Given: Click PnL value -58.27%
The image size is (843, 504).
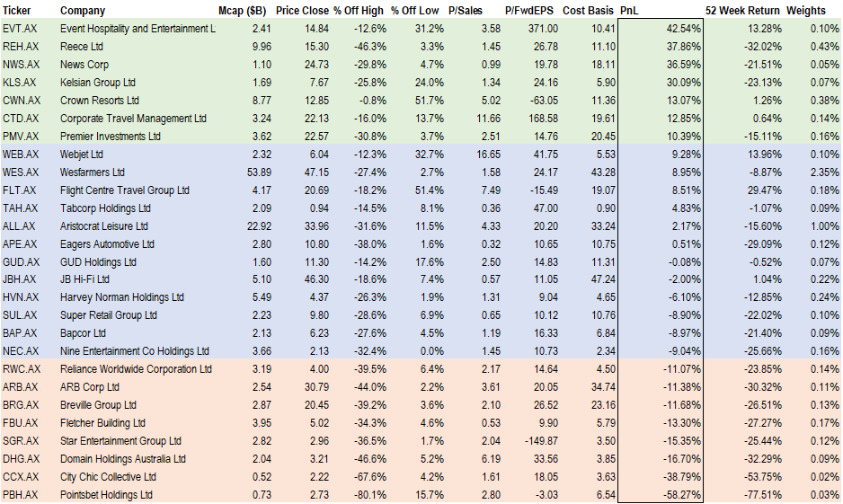Looking at the screenshot, I should (x=682, y=495).
